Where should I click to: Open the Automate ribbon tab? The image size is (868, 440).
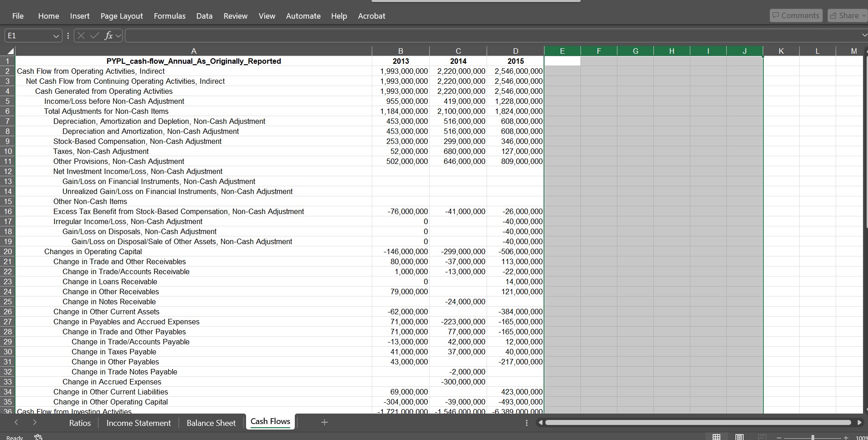303,16
